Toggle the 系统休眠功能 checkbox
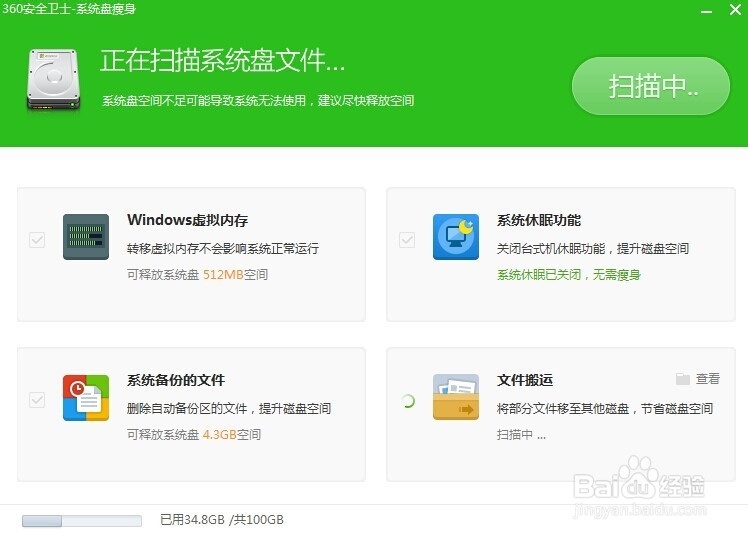748x536 pixels. point(407,240)
